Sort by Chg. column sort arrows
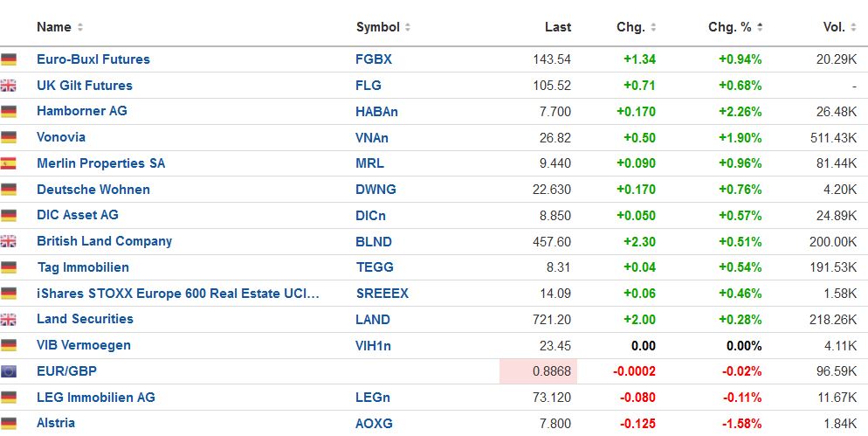The height and width of the screenshot is (436, 868). coord(654,27)
